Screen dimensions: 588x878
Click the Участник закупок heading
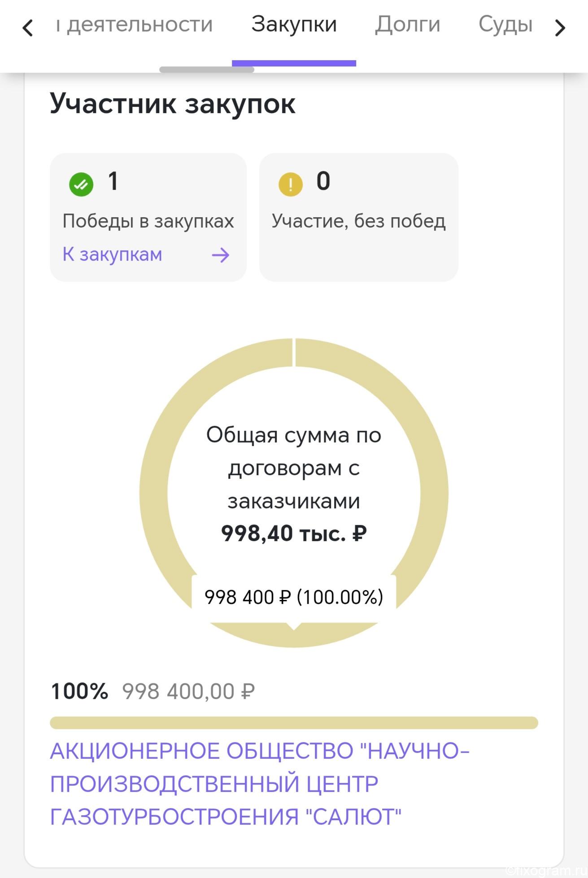coord(173,104)
